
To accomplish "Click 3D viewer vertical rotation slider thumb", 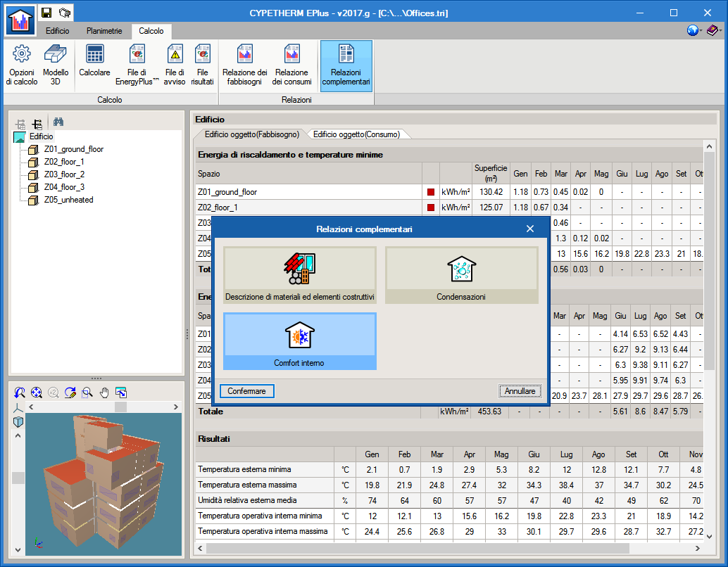I will [x=18, y=478].
